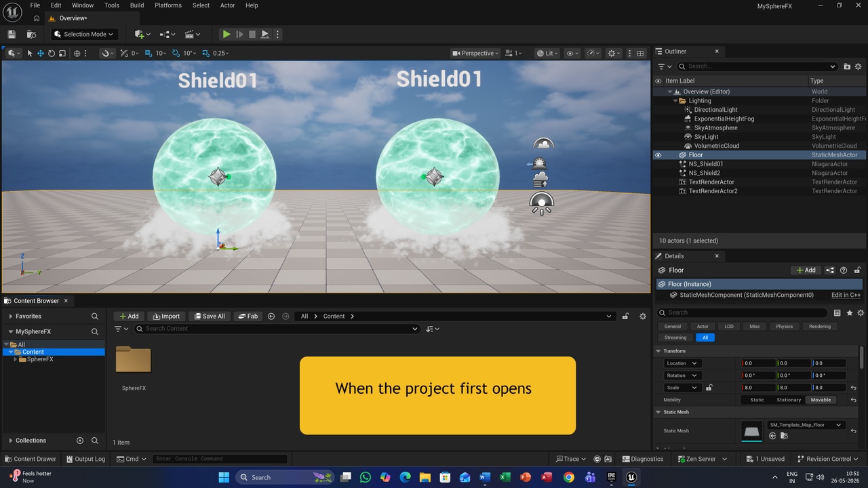Select VolumetricCloud in the Outliner

[717, 146]
